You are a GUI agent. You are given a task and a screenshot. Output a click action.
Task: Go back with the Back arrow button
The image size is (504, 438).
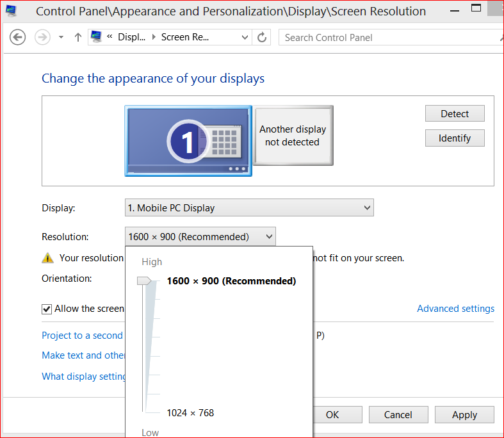tap(17, 37)
